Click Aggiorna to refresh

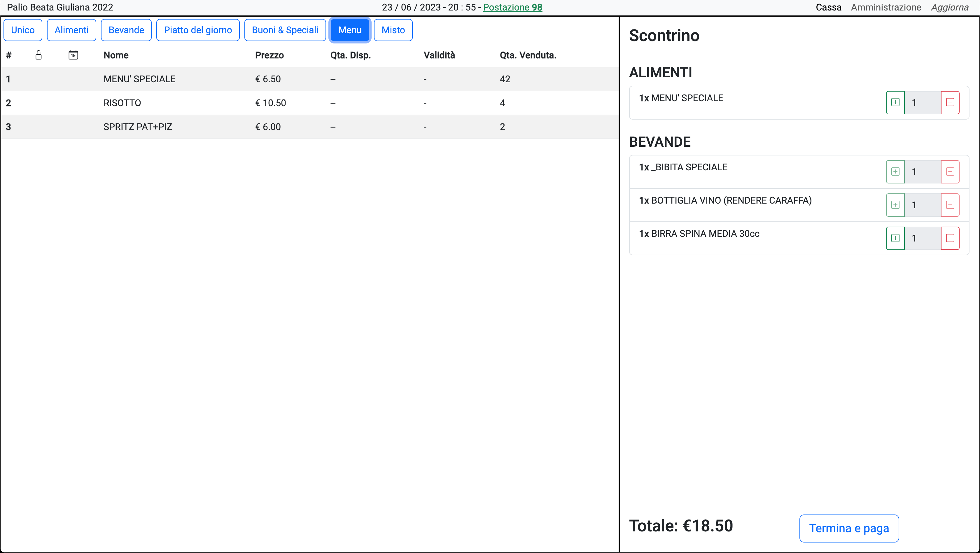coord(950,7)
